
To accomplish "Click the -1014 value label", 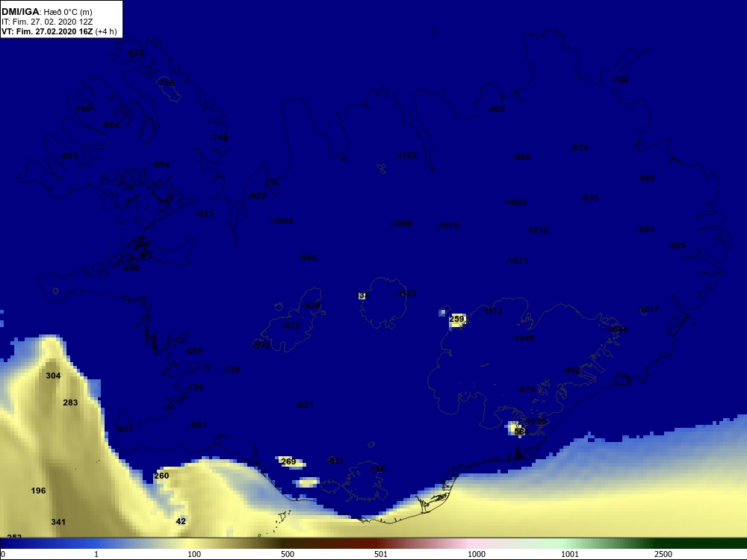I will click(x=537, y=230).
